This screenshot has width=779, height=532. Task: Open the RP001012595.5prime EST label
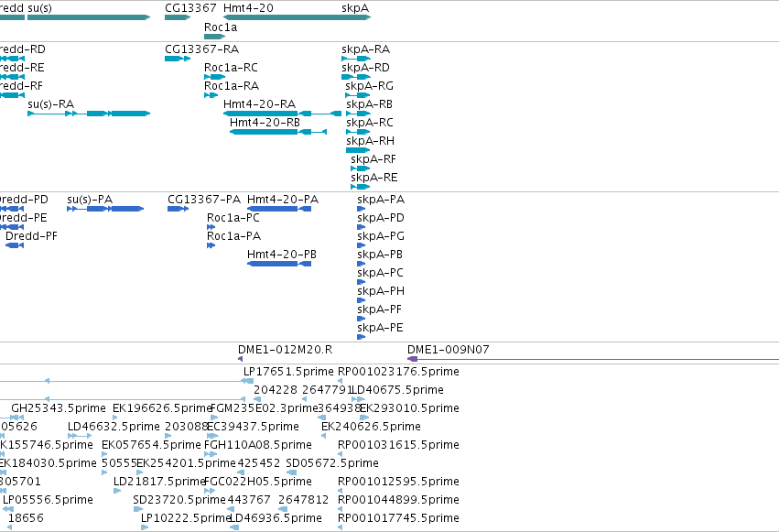pos(398,482)
